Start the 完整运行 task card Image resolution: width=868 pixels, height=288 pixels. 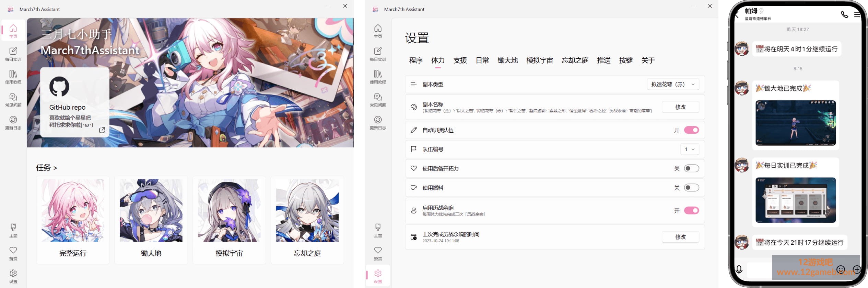(x=73, y=220)
